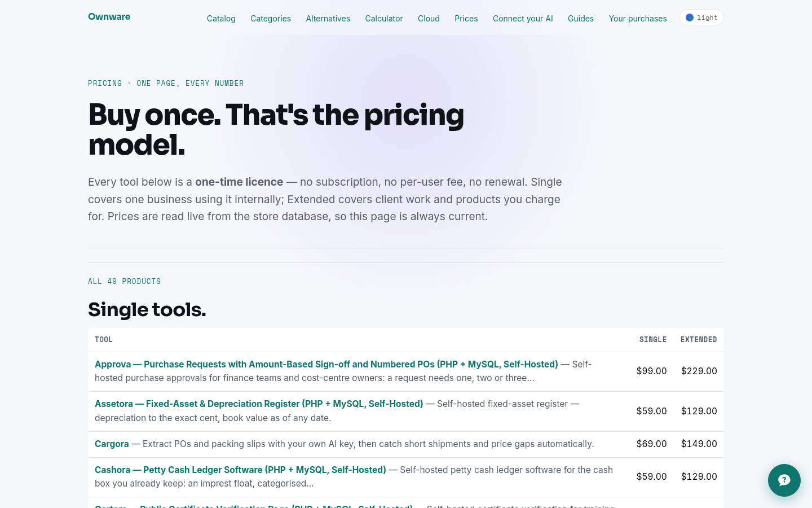The image size is (812, 508).
Task: Open Connect your AI link
Action: click(523, 19)
